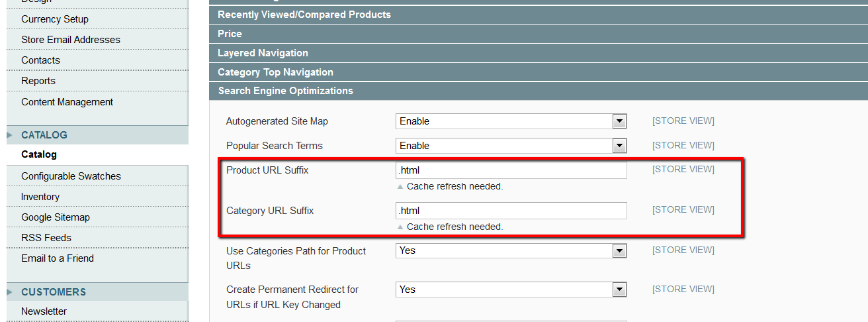868x322 pixels.
Task: Open Configurable Swatches settings
Action: [x=71, y=176]
